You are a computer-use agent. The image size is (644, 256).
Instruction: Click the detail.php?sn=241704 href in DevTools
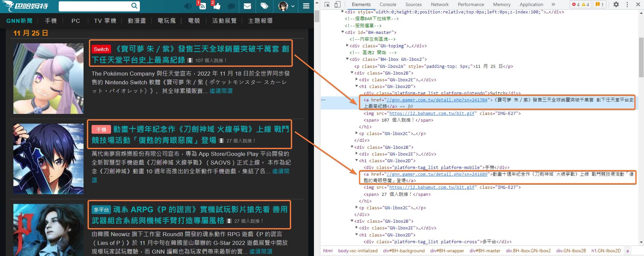[x=437, y=100]
